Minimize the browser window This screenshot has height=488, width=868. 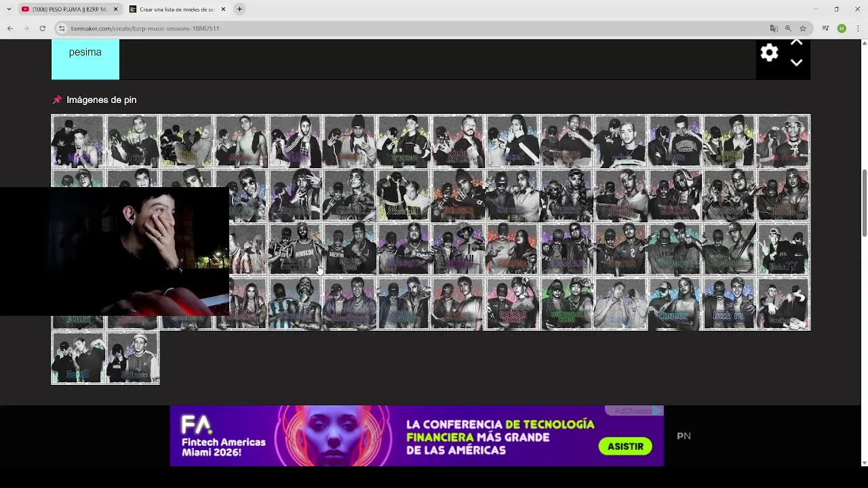pyautogui.click(x=816, y=9)
